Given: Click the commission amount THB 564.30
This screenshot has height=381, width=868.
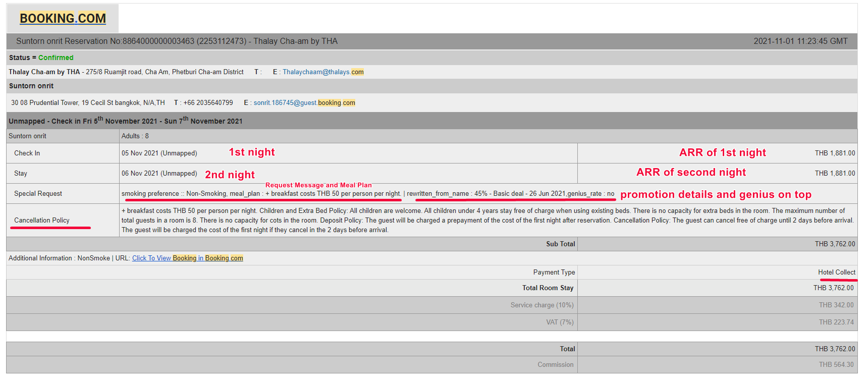Looking at the screenshot, I should pos(836,365).
